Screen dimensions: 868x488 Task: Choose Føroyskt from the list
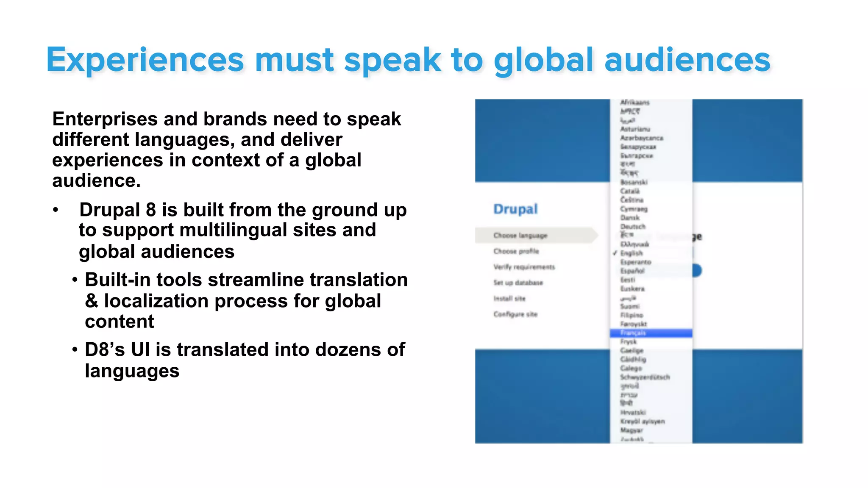coord(634,324)
